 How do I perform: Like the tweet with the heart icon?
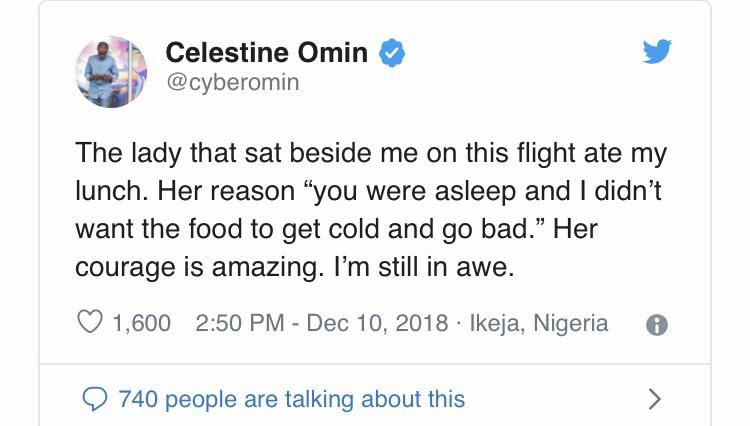91,323
